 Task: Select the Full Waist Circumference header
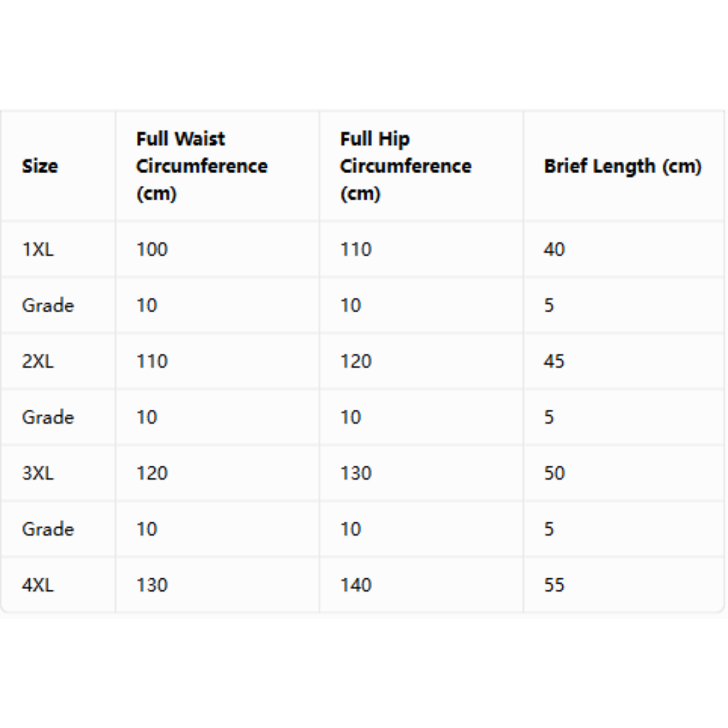pos(202,166)
